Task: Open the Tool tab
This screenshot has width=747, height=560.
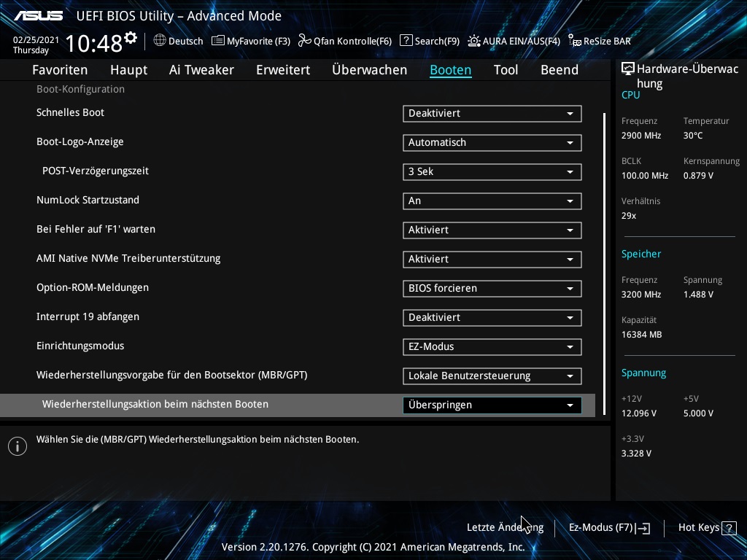Action: (x=506, y=70)
